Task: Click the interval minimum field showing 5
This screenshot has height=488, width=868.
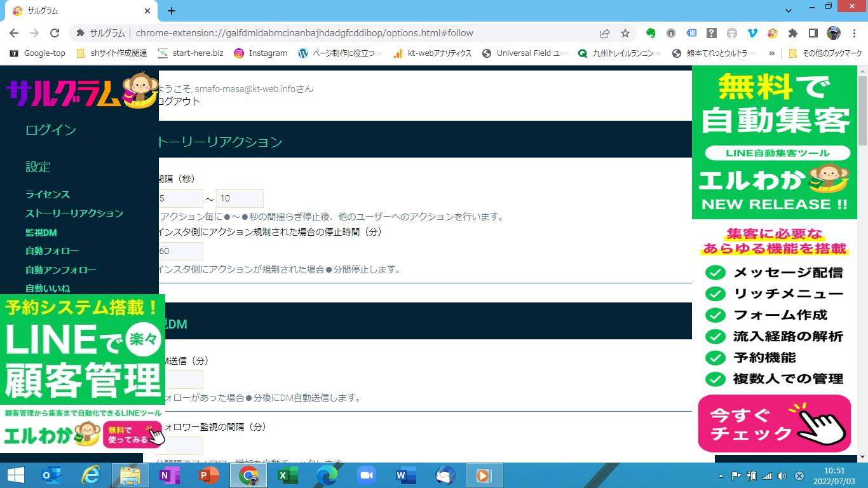Action: [x=181, y=199]
